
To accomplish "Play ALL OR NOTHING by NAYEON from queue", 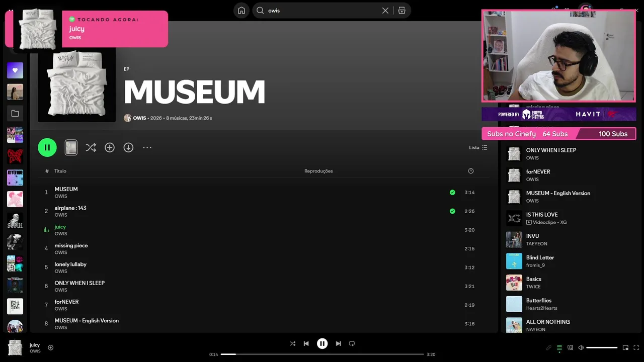I will (x=571, y=324).
